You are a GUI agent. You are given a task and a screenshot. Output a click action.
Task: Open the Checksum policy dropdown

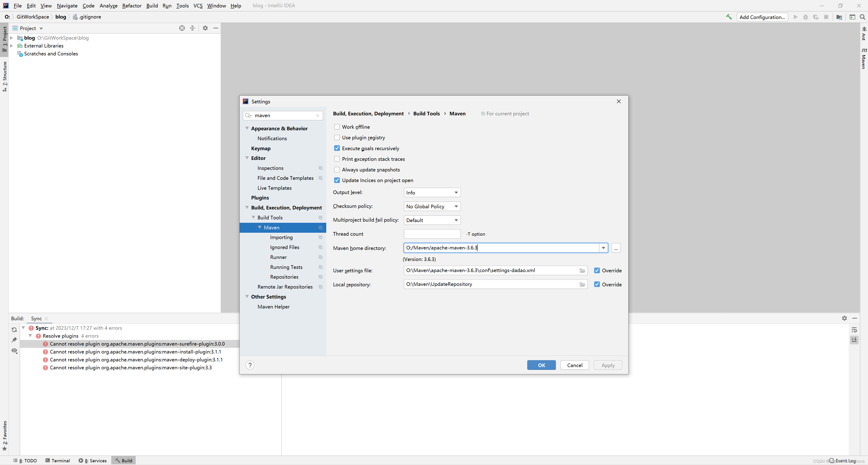point(432,206)
